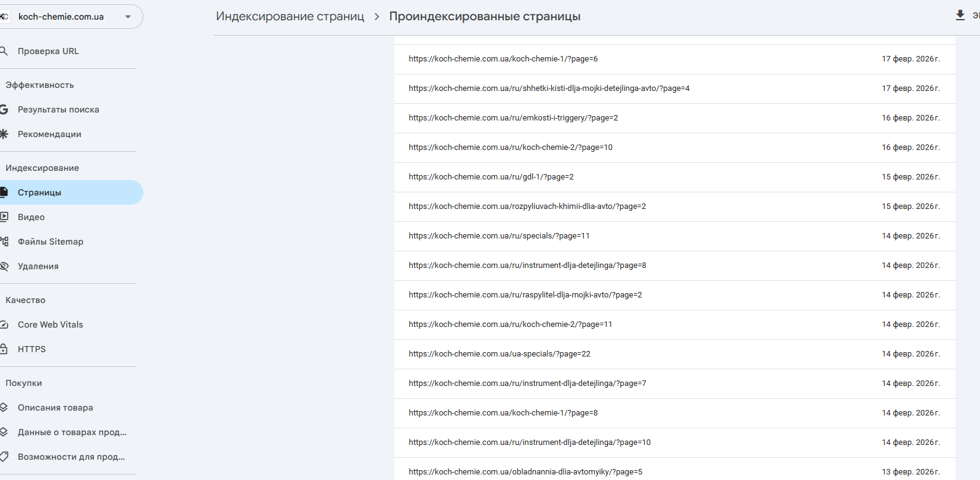
Task: Select the obladnannia-dlia-avtomyiky/?page=5 URL
Action: (525, 472)
